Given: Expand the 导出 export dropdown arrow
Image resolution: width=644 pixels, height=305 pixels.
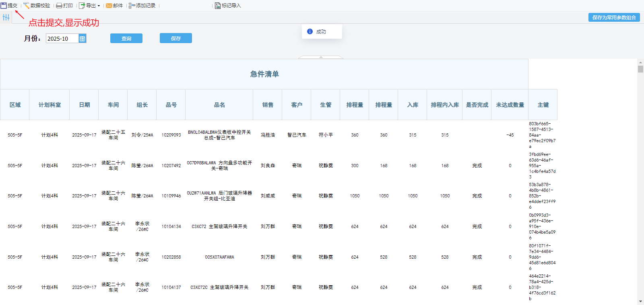Looking at the screenshot, I should click(x=99, y=6).
